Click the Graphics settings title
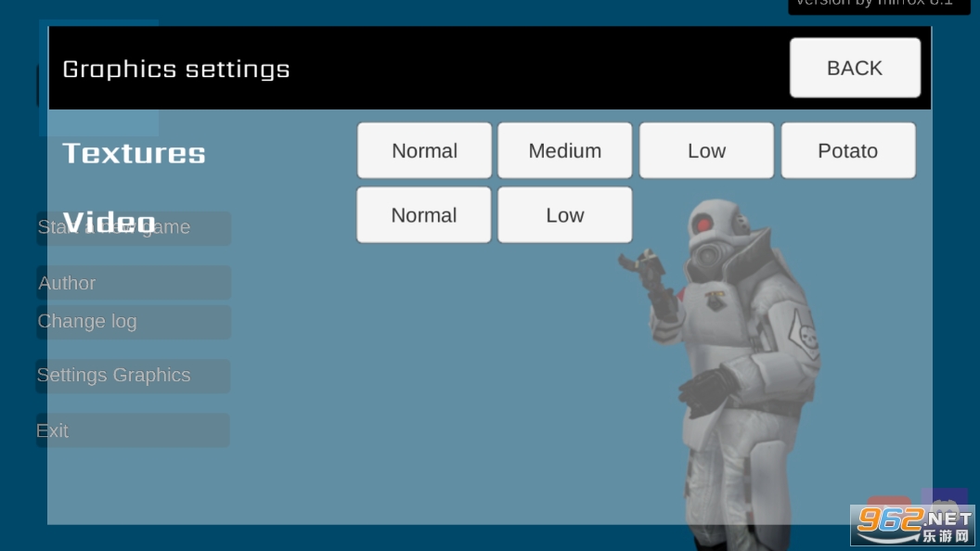The image size is (980, 551). coord(176,70)
